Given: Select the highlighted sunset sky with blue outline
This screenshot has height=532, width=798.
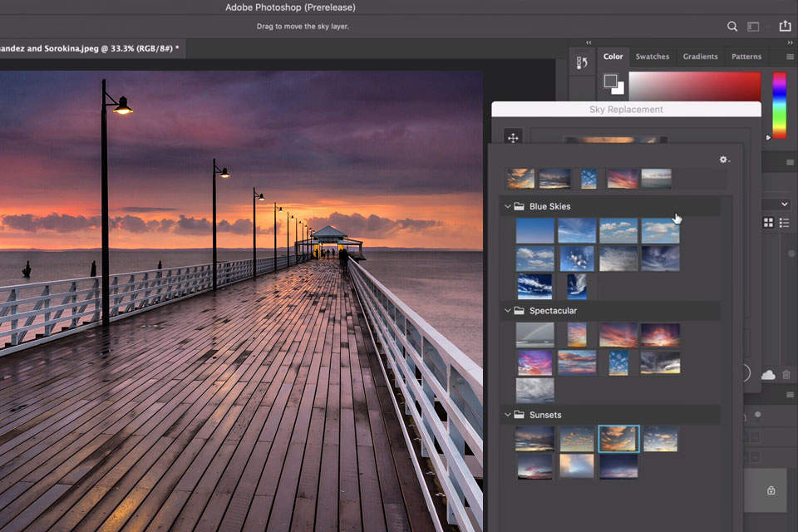Looking at the screenshot, I should coord(618,439).
